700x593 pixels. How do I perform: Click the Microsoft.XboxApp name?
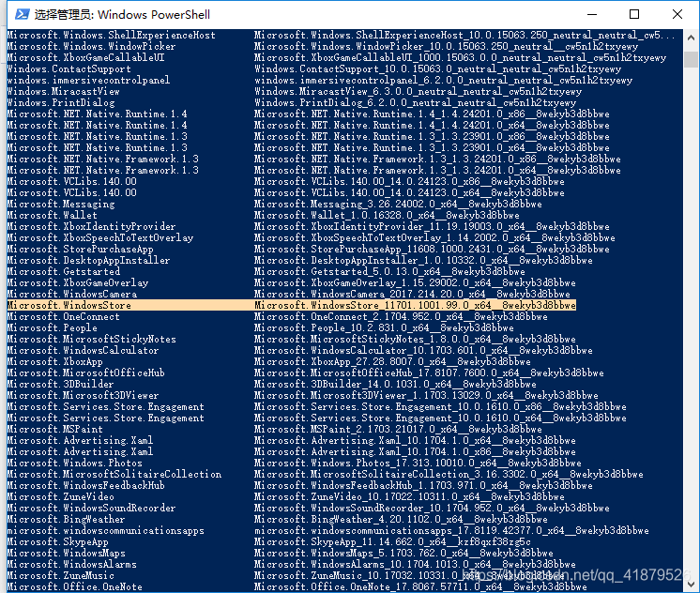click(55, 361)
